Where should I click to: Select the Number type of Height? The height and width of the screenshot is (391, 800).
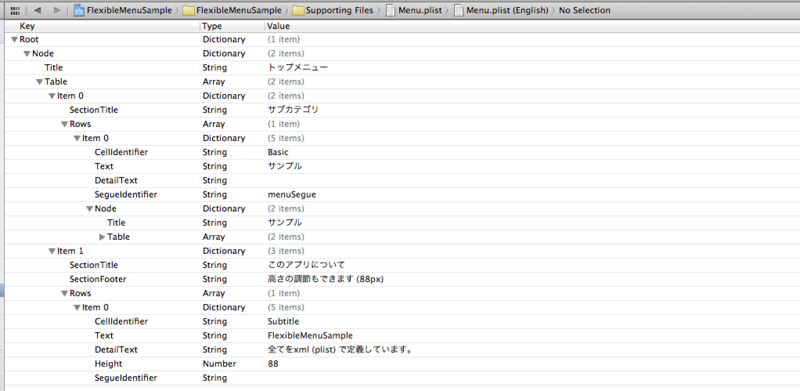[219, 364]
